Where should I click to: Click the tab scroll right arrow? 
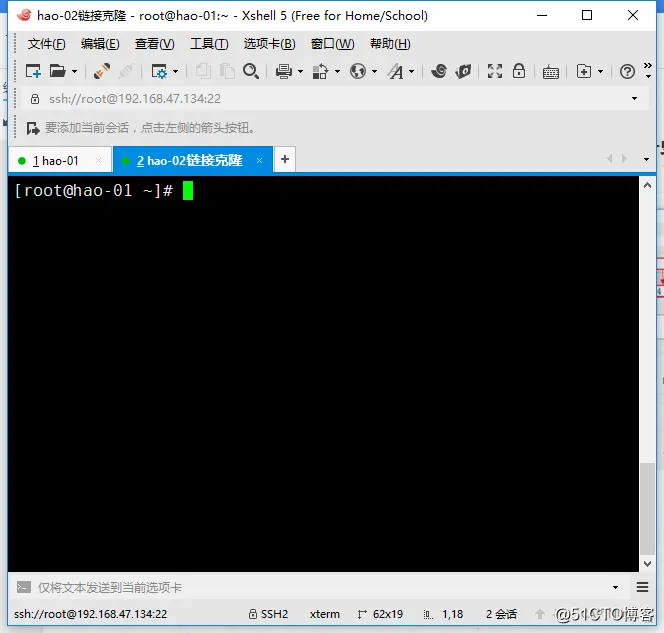click(x=624, y=159)
